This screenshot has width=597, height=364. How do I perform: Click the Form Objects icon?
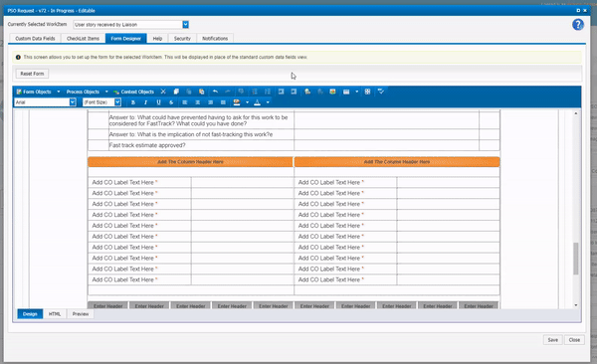pos(19,91)
